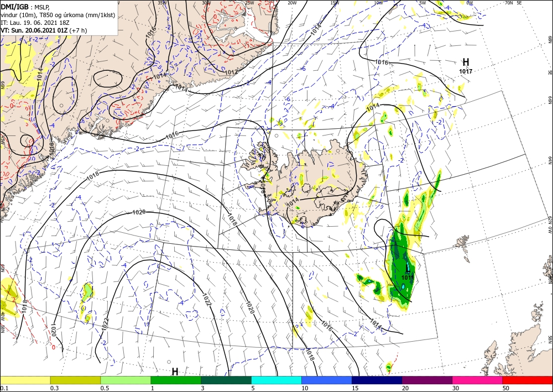Click the light green 0.5–1 legend band
Image resolution: width=553 pixels, height=392 pixels.
(126, 380)
